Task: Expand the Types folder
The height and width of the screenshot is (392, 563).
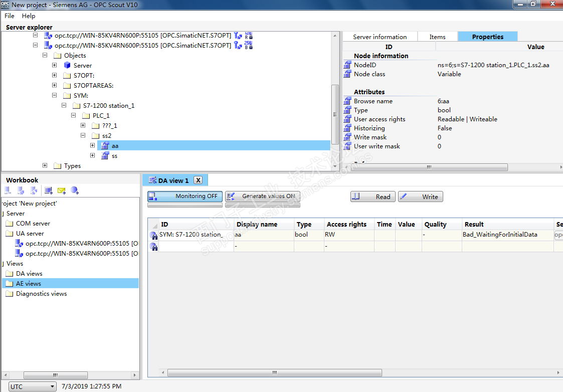Action: (x=45, y=165)
